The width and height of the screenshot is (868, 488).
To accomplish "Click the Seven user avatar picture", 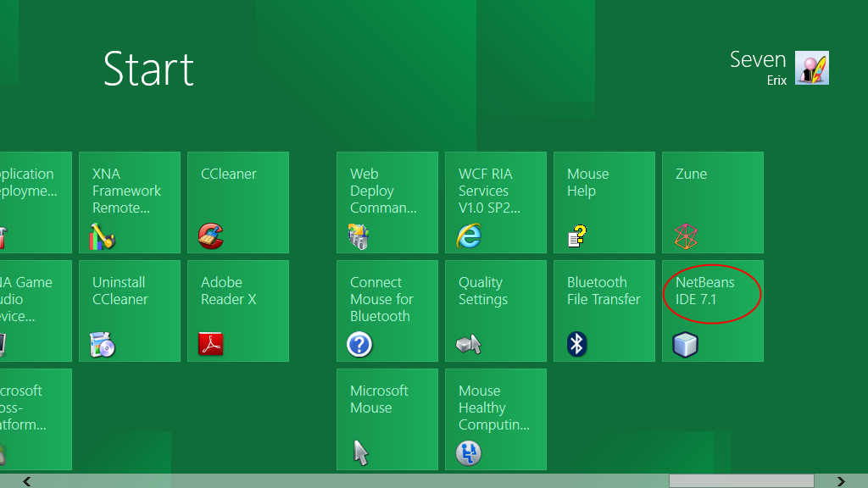I will click(810, 69).
